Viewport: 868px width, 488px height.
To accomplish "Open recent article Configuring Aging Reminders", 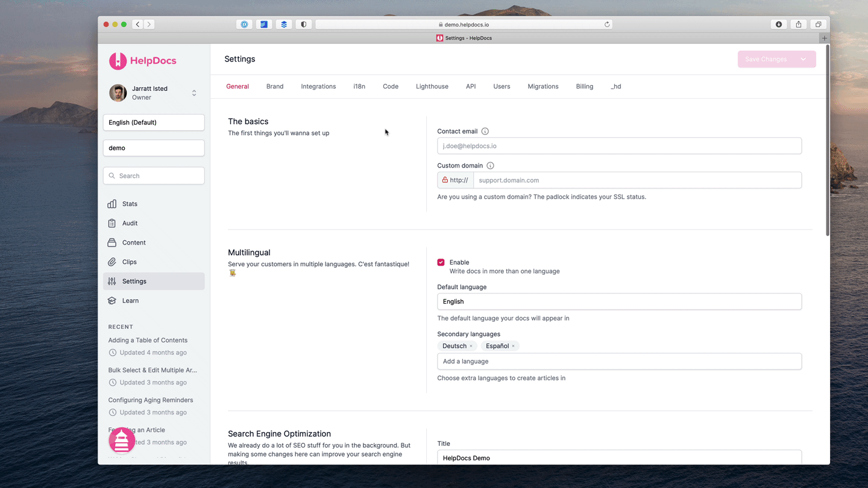I will [151, 400].
